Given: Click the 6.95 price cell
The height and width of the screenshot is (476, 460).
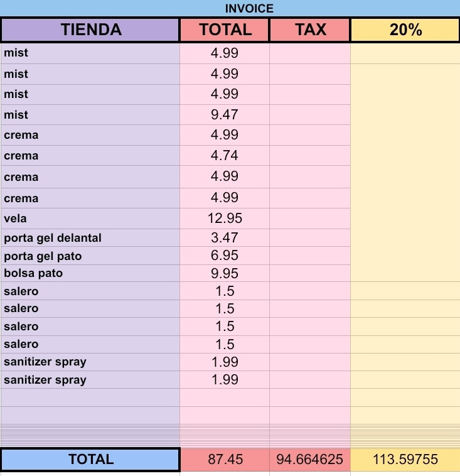Looking at the screenshot, I should point(225,256).
